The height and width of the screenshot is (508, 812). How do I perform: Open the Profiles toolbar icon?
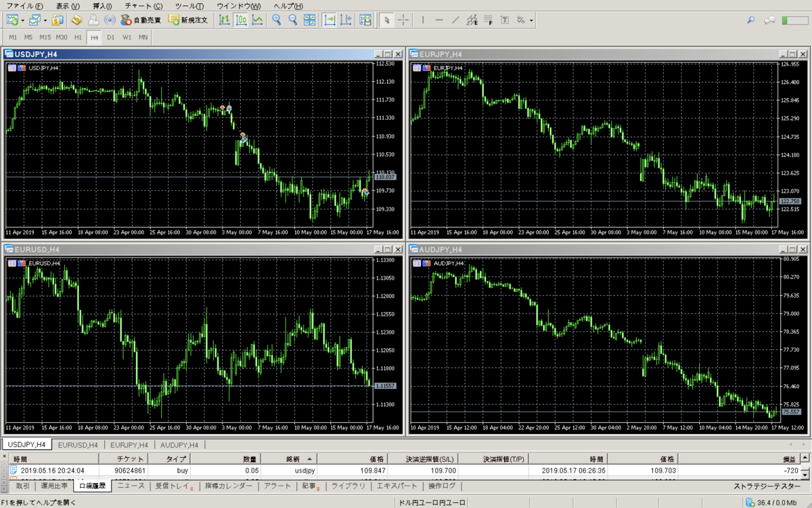pyautogui.click(x=35, y=20)
